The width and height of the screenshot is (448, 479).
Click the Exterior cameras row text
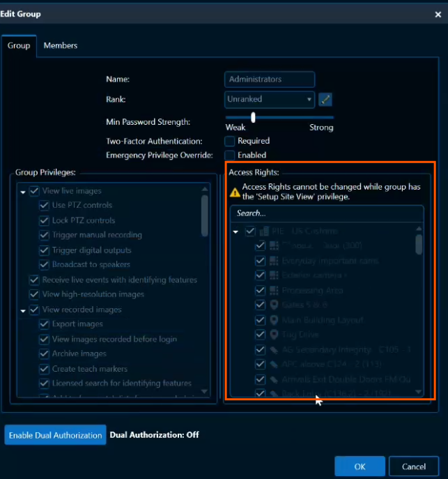315,275
